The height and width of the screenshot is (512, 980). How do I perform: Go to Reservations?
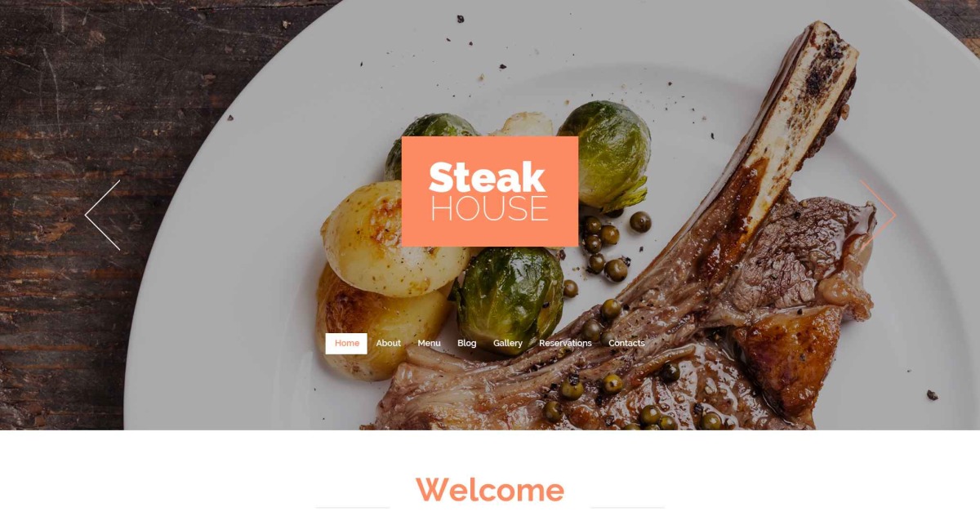click(x=565, y=344)
